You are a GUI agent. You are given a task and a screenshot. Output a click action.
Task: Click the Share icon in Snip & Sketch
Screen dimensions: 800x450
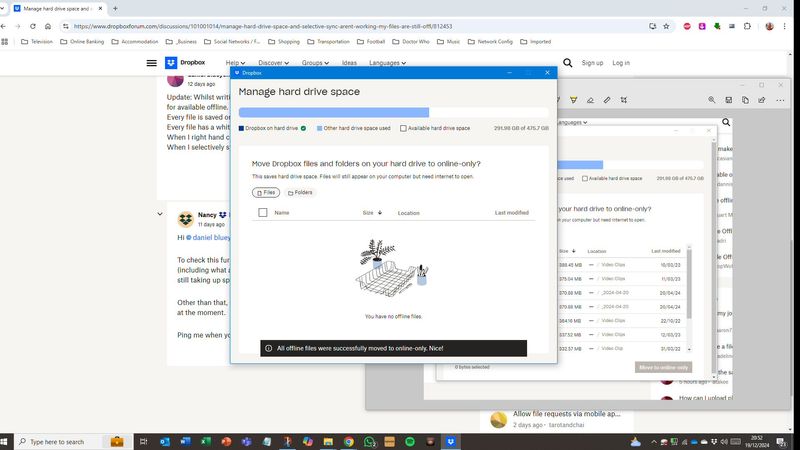point(762,100)
